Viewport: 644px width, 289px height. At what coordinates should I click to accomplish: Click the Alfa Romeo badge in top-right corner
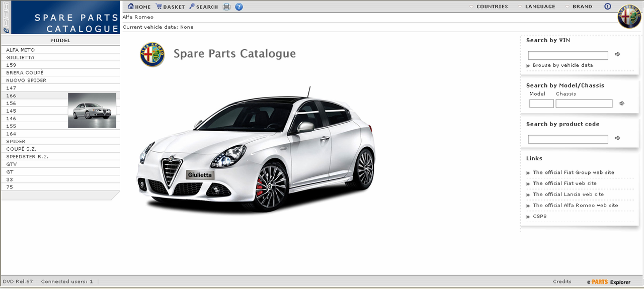629,17
